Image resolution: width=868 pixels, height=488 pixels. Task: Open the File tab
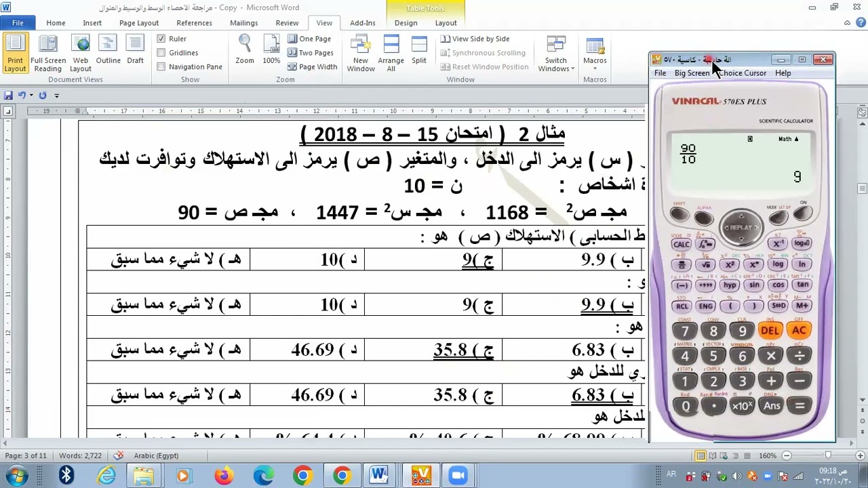click(x=18, y=23)
